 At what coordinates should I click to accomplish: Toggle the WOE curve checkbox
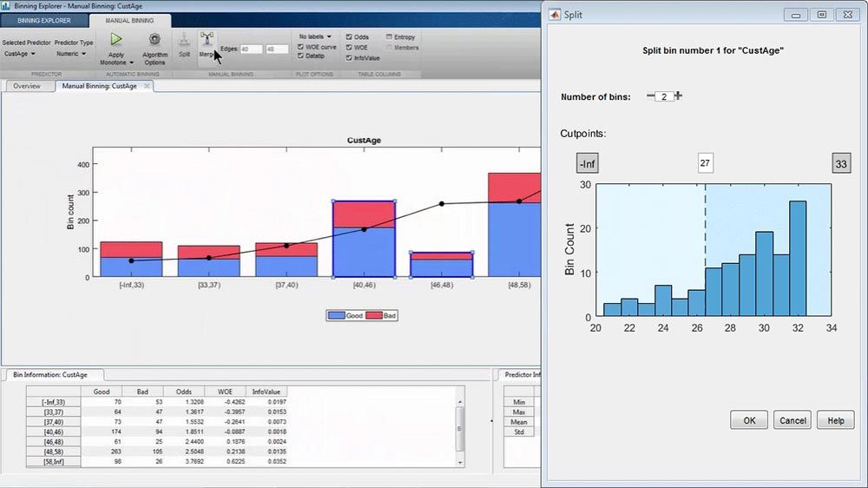(300, 47)
